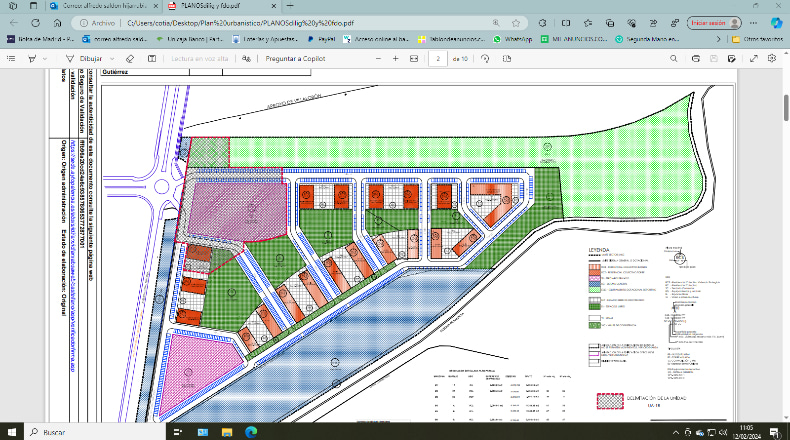
Task: Click the page number input field
Action: (438, 58)
